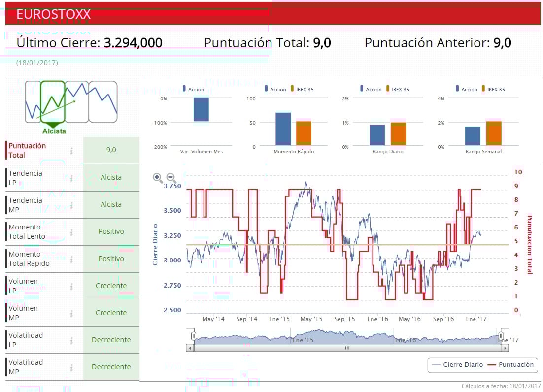Toggle Accion legend in Rango Semanal chart
This screenshot has height=392, width=543.
(x=467, y=89)
